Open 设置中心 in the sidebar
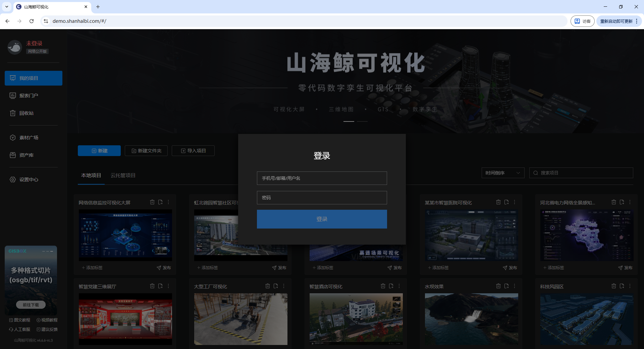Image resolution: width=644 pixels, height=349 pixels. click(29, 180)
